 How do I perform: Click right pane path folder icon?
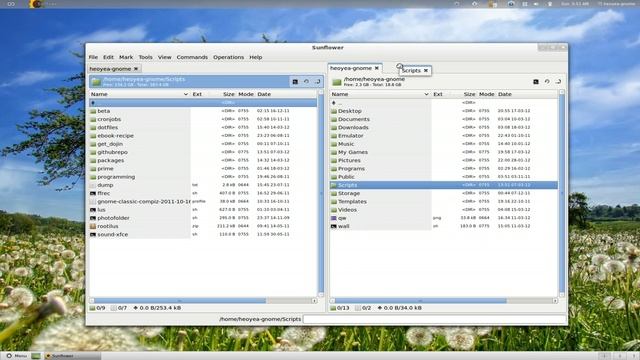pyautogui.click(x=337, y=82)
